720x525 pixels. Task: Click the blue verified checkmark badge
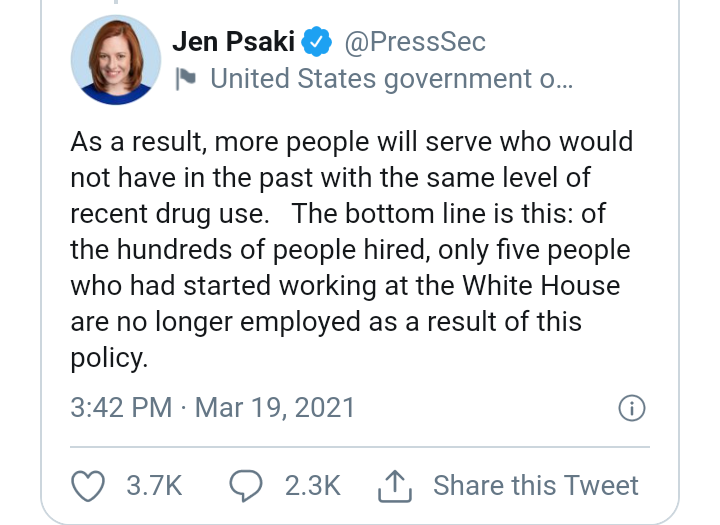319,43
